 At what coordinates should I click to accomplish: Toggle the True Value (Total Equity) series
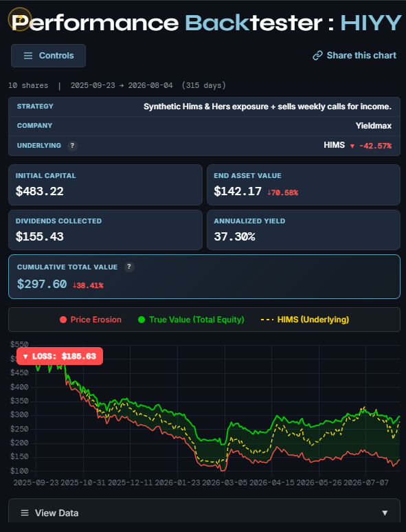[191, 320]
